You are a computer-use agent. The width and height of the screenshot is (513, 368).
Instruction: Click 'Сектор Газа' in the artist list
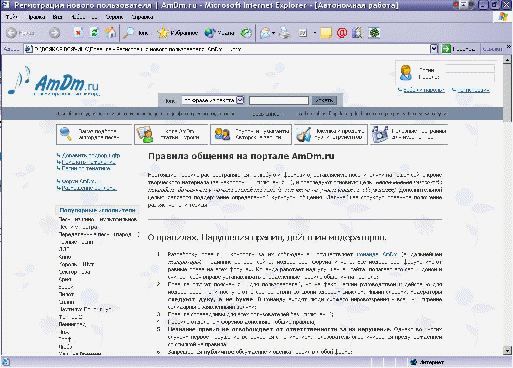[75, 272]
